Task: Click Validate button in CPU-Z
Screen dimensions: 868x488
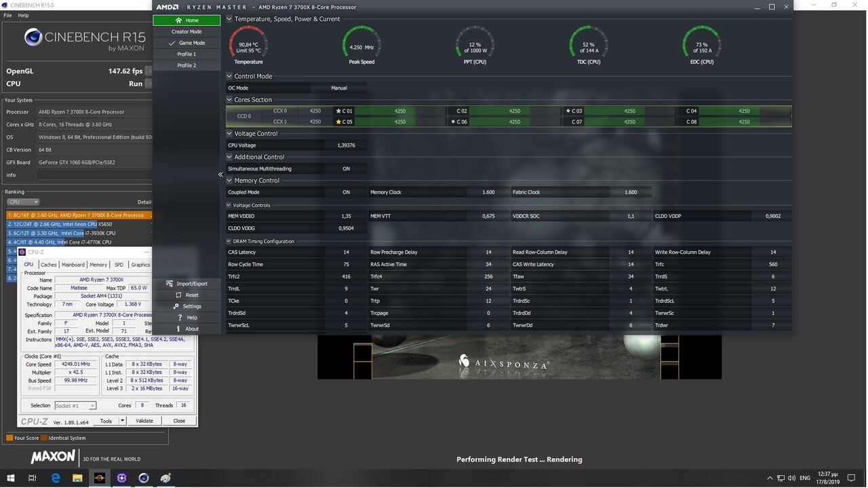Action: point(144,421)
